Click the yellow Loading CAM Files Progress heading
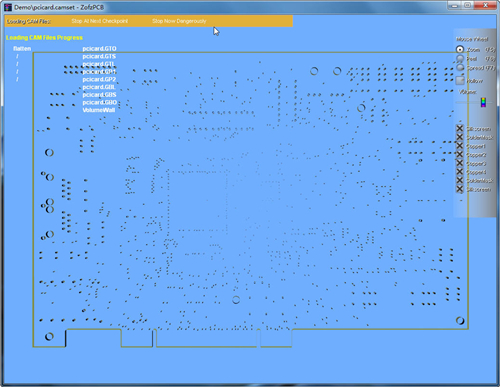This screenshot has height=387, width=500. point(44,38)
